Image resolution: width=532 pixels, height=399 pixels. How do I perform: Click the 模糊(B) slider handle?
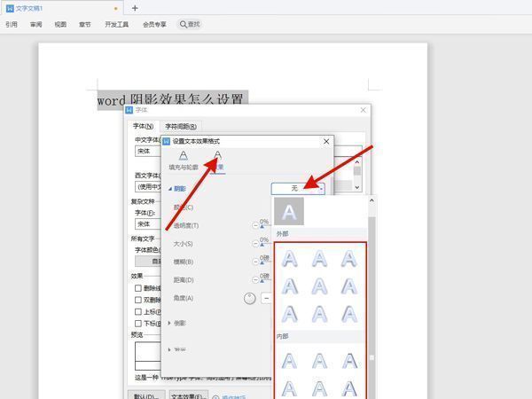coord(262,262)
